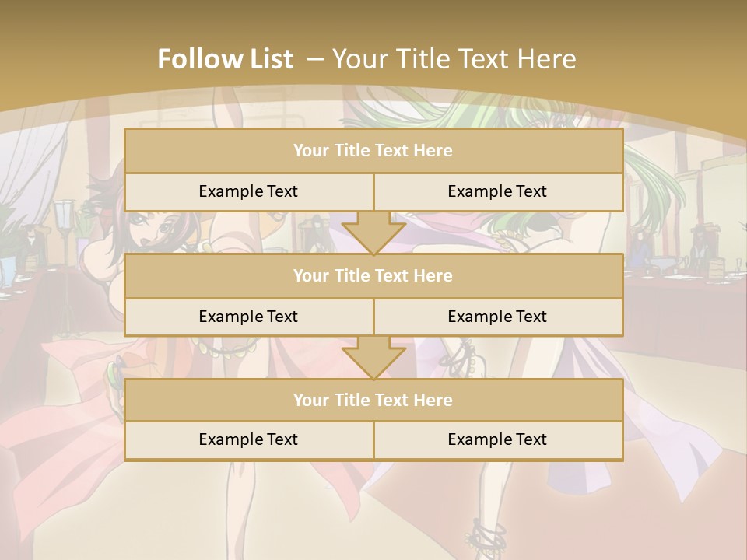Select the top block's title header bar
Viewport: 747px width, 560px height.
(373, 151)
